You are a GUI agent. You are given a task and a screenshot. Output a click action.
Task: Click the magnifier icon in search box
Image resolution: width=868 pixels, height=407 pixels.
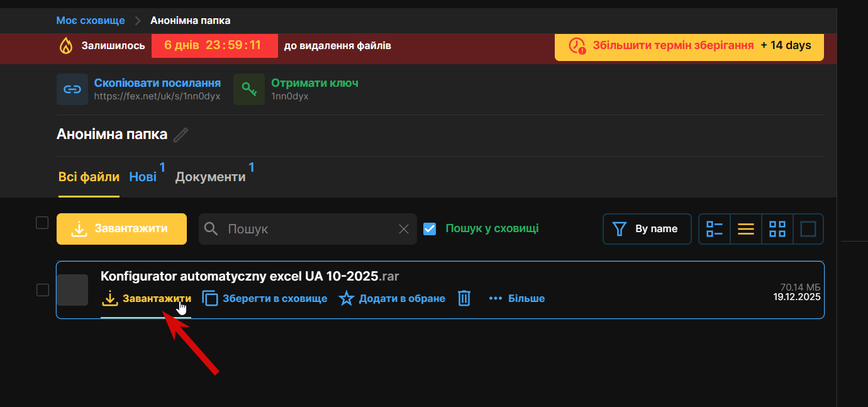pos(212,229)
